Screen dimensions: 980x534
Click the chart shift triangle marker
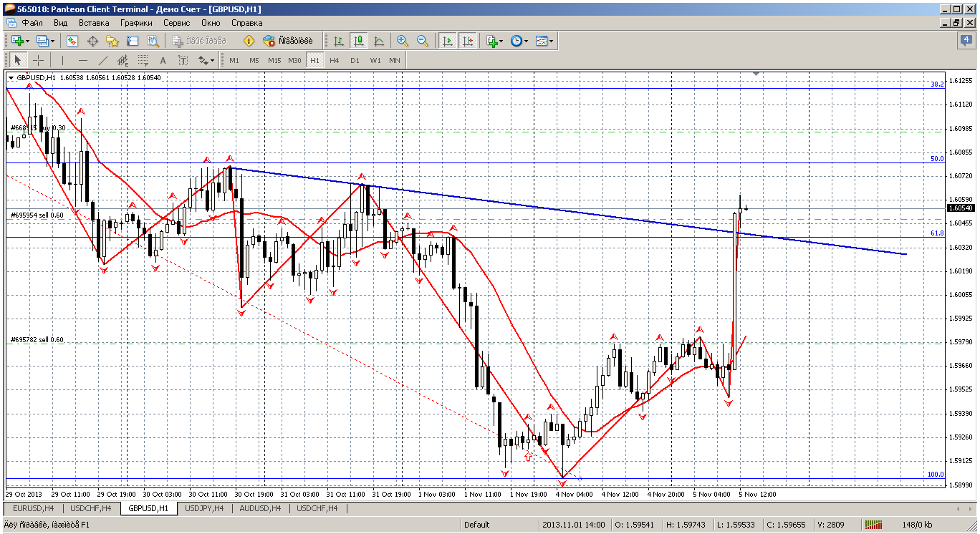(756, 73)
